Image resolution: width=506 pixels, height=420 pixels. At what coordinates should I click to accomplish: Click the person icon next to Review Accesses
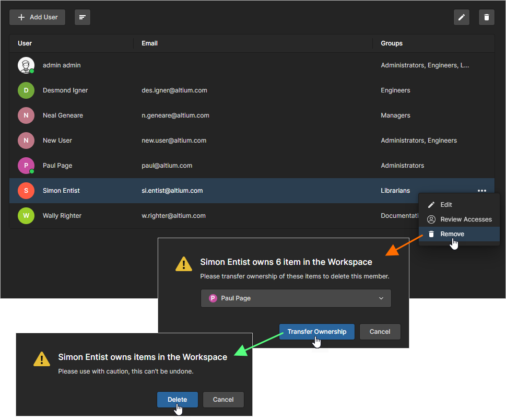point(431,219)
